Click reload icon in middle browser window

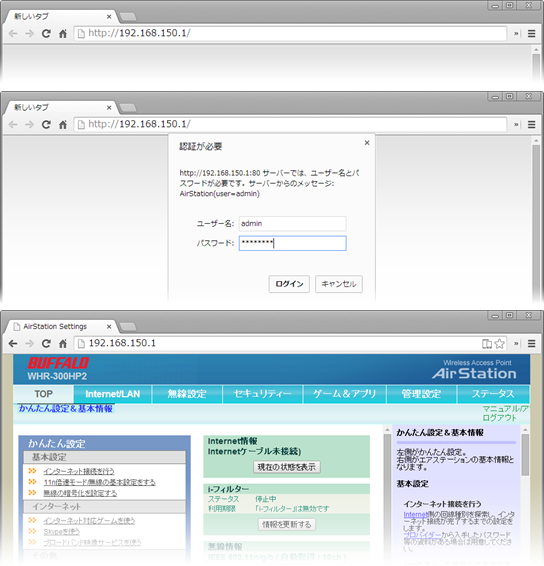point(46,125)
